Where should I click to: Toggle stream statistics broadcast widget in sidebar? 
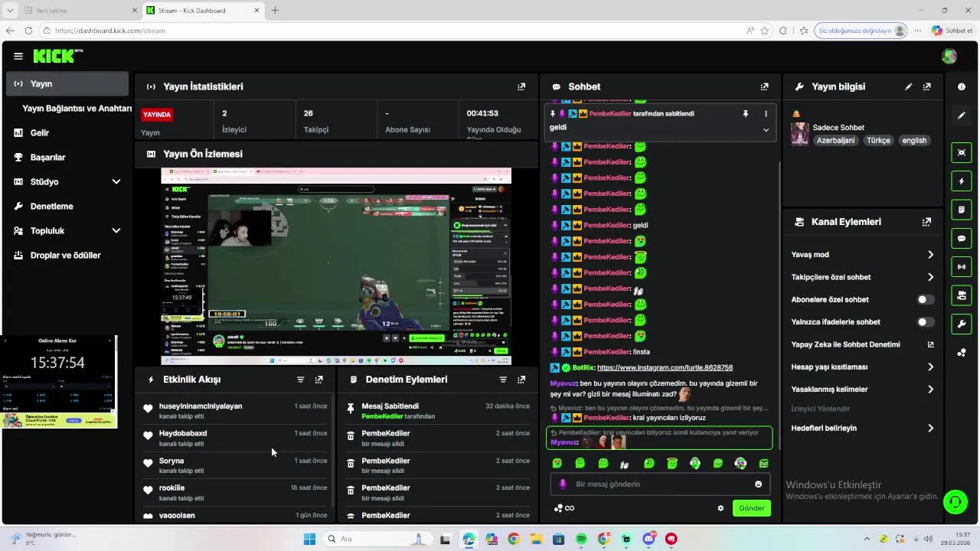962,266
